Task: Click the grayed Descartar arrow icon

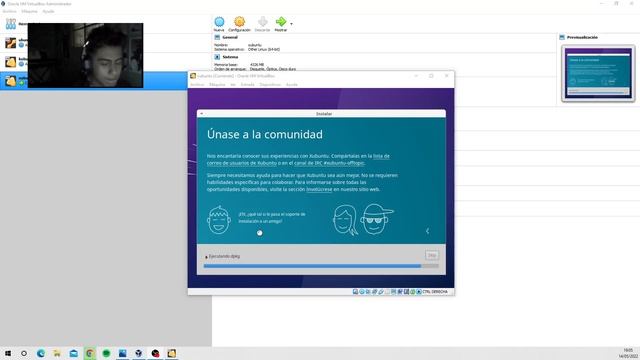Action: (x=262, y=22)
